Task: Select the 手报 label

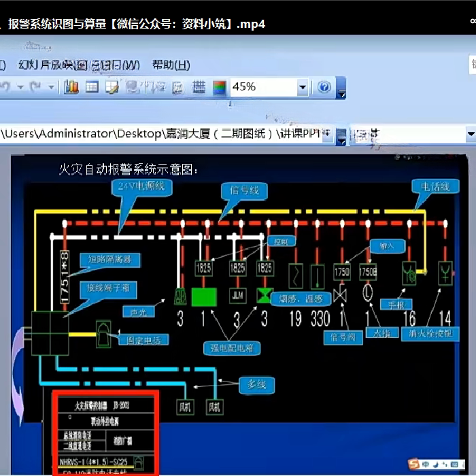Action: pos(396,305)
